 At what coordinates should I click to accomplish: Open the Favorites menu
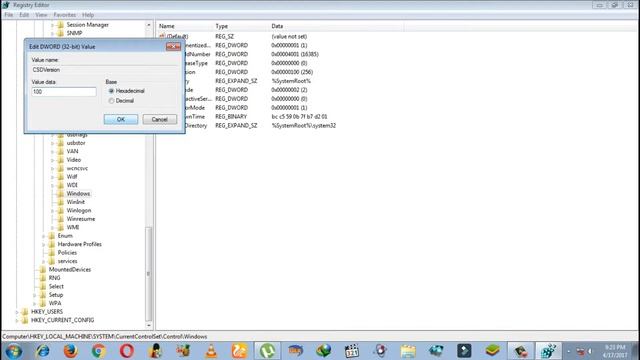click(x=64, y=15)
